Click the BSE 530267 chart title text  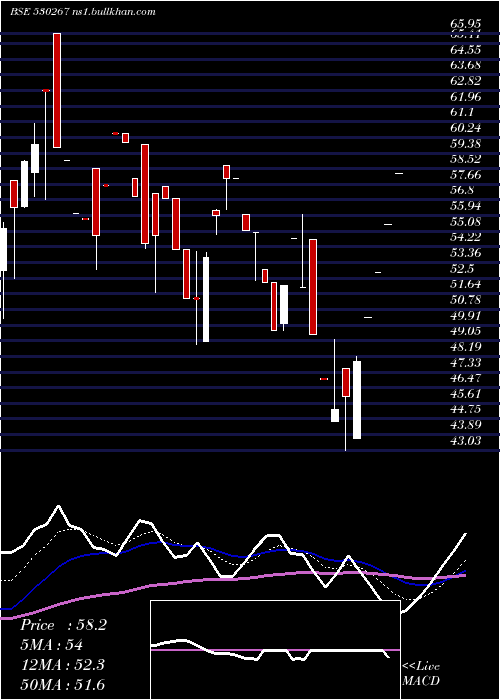(x=83, y=12)
